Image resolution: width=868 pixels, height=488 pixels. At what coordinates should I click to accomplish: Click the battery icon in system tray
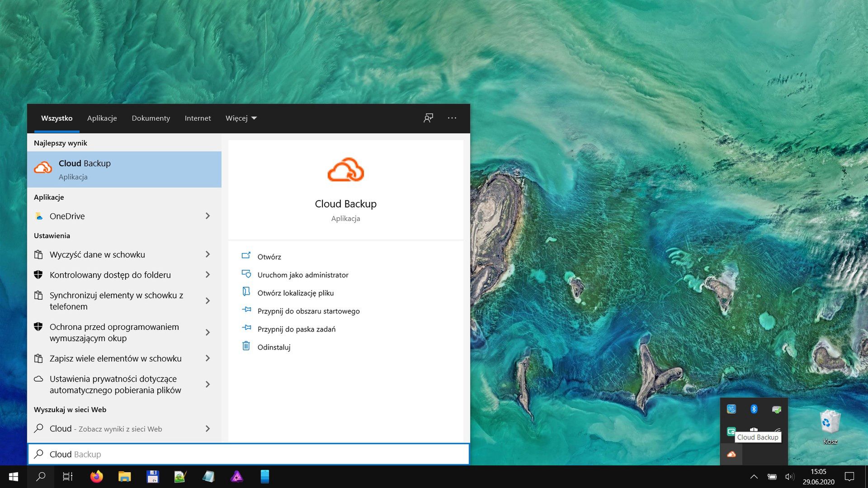(772, 477)
